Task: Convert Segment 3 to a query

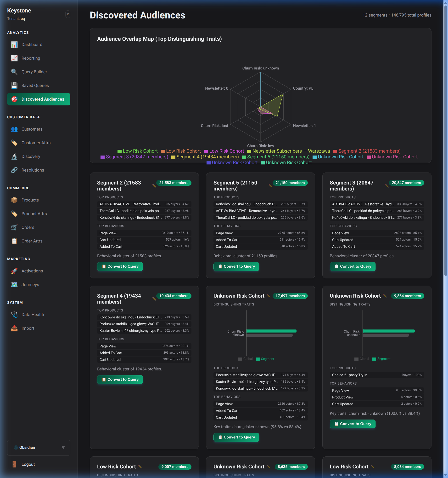Action: pos(353,266)
